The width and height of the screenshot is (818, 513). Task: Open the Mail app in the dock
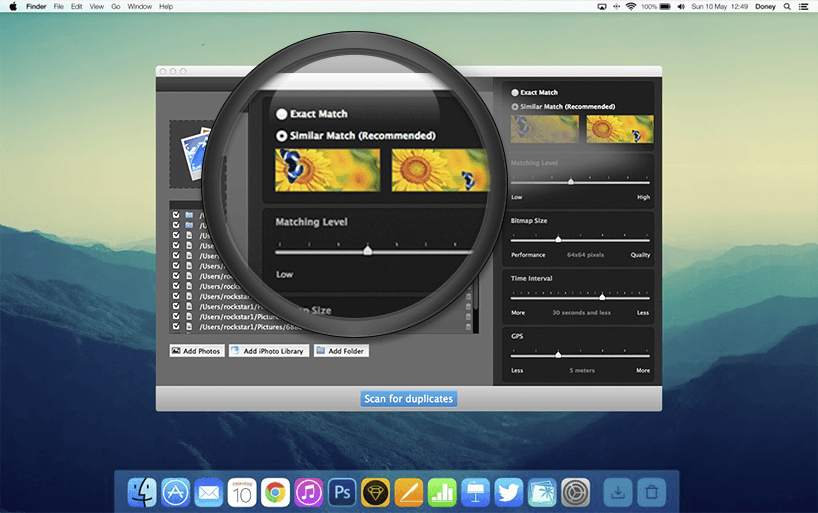[x=208, y=492]
